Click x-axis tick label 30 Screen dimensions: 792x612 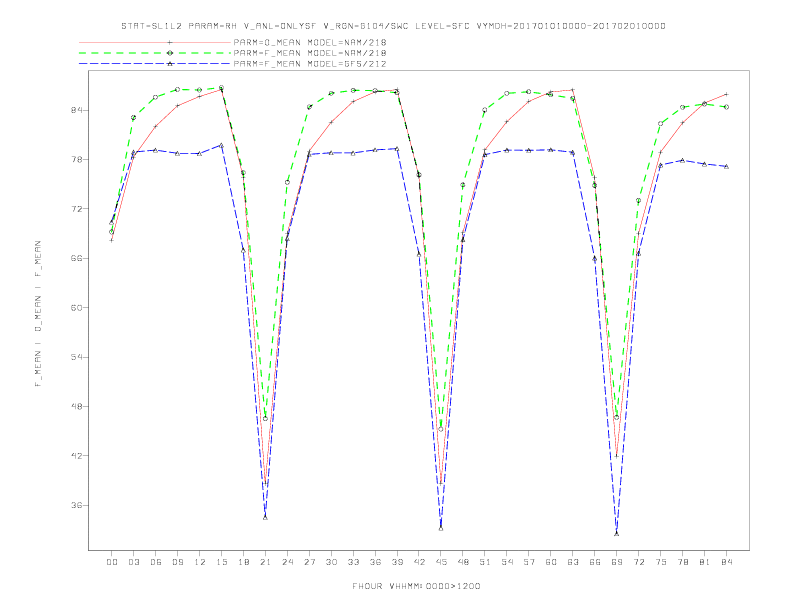[x=331, y=562]
